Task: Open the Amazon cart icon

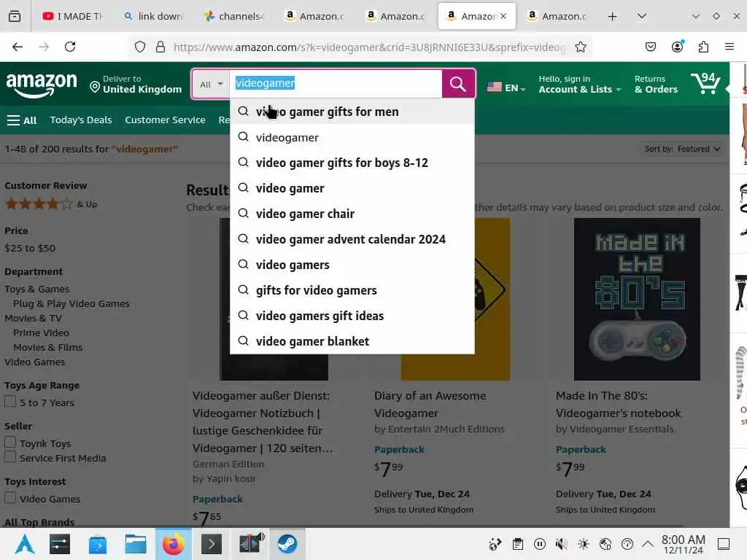Action: click(x=705, y=84)
